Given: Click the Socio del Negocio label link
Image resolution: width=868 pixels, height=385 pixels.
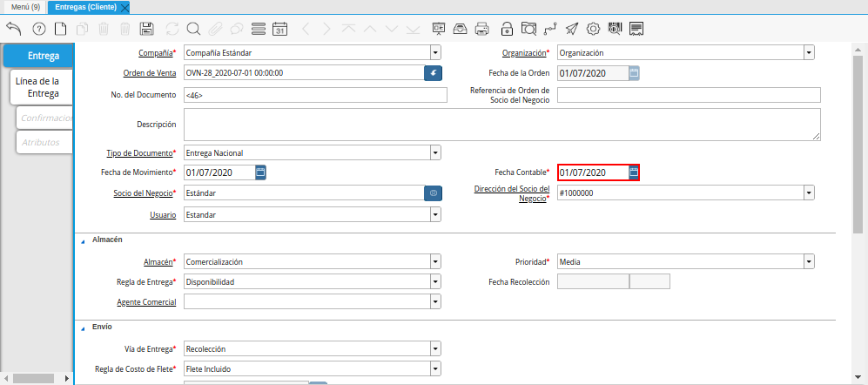Looking at the screenshot, I should (142, 192).
